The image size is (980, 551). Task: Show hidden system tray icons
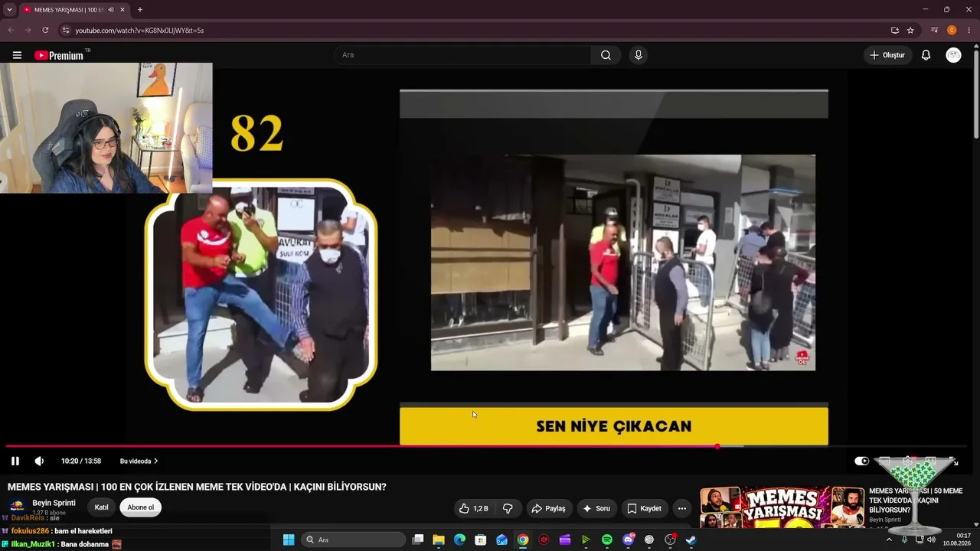[889, 540]
